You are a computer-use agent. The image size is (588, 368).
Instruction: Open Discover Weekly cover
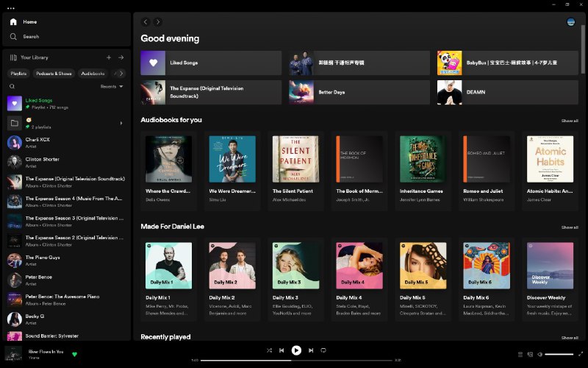click(550, 266)
